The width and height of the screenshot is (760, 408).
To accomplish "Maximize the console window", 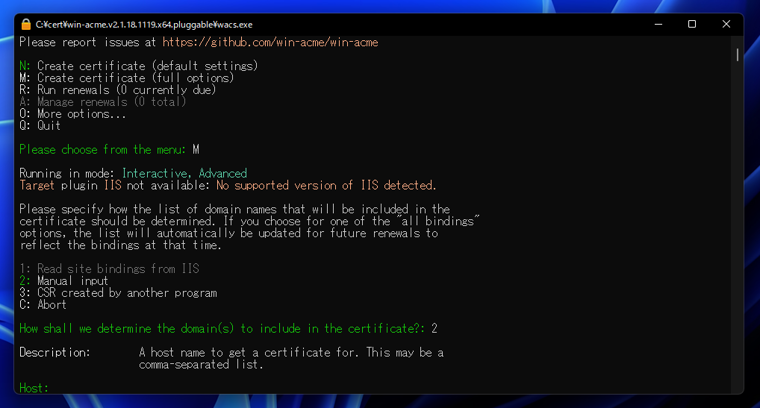I will pyautogui.click(x=692, y=24).
